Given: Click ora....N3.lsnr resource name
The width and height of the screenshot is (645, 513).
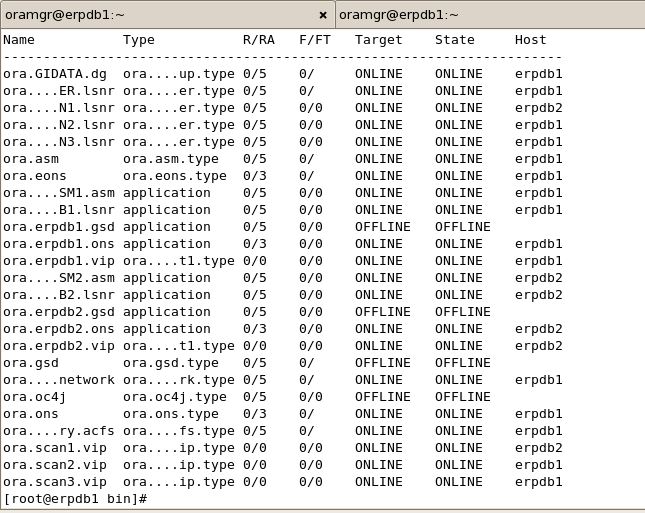Looking at the screenshot, I should (59, 142).
